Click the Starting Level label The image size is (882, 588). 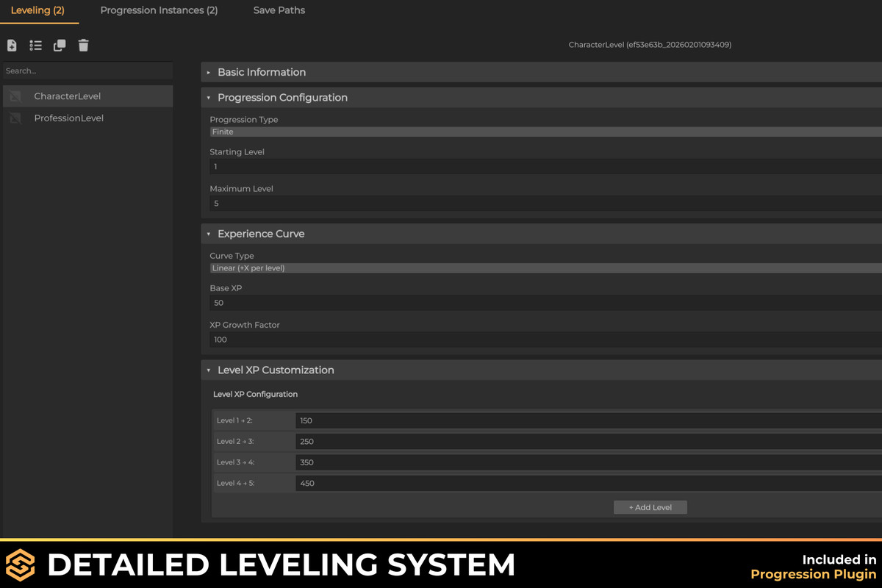click(237, 152)
